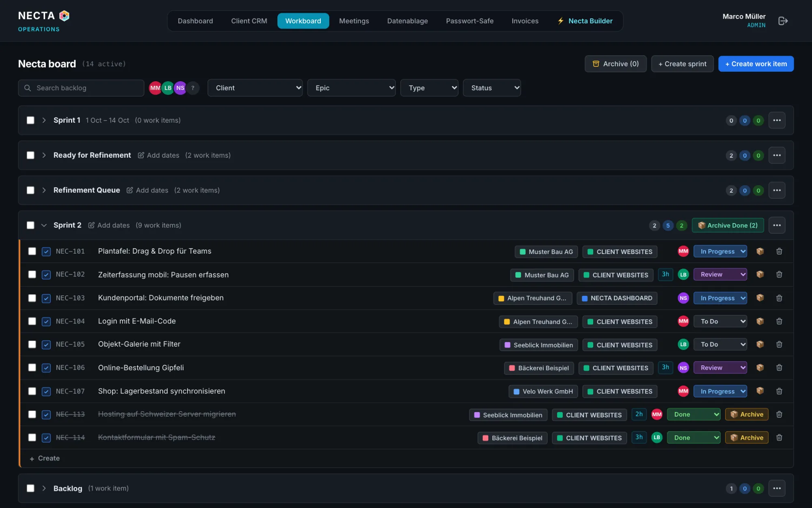Click the Archive Done (2) button
812x508 pixels.
click(x=728, y=225)
